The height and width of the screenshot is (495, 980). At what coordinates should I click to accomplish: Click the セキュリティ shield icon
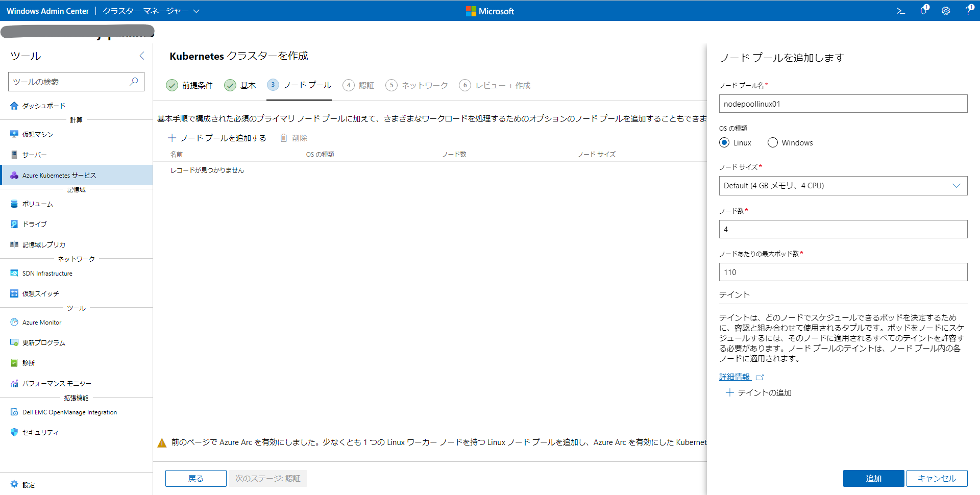[14, 432]
